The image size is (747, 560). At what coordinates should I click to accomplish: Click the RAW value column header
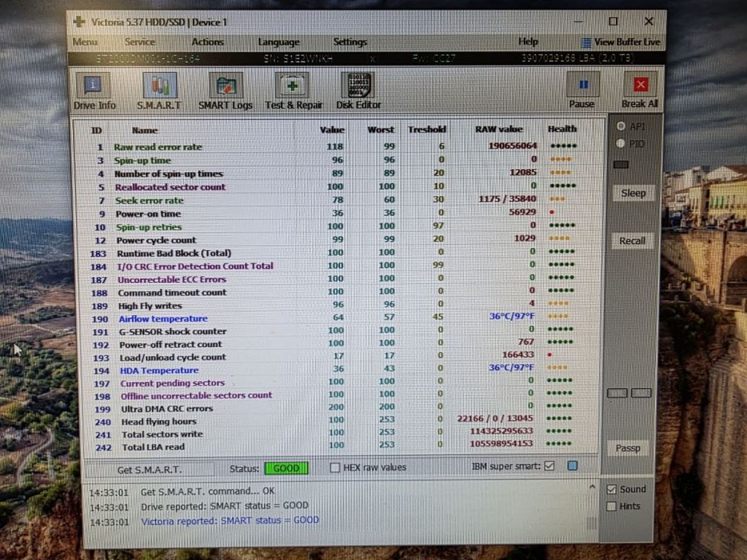click(x=499, y=129)
